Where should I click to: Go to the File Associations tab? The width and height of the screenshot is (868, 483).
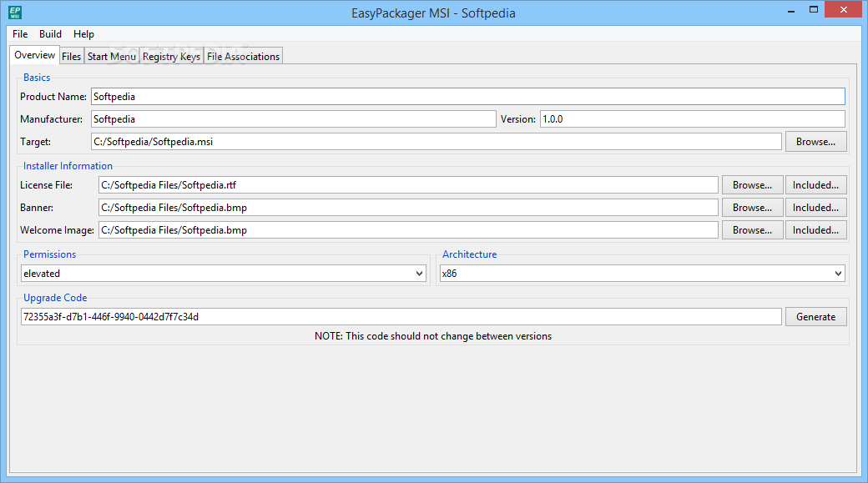(x=243, y=57)
